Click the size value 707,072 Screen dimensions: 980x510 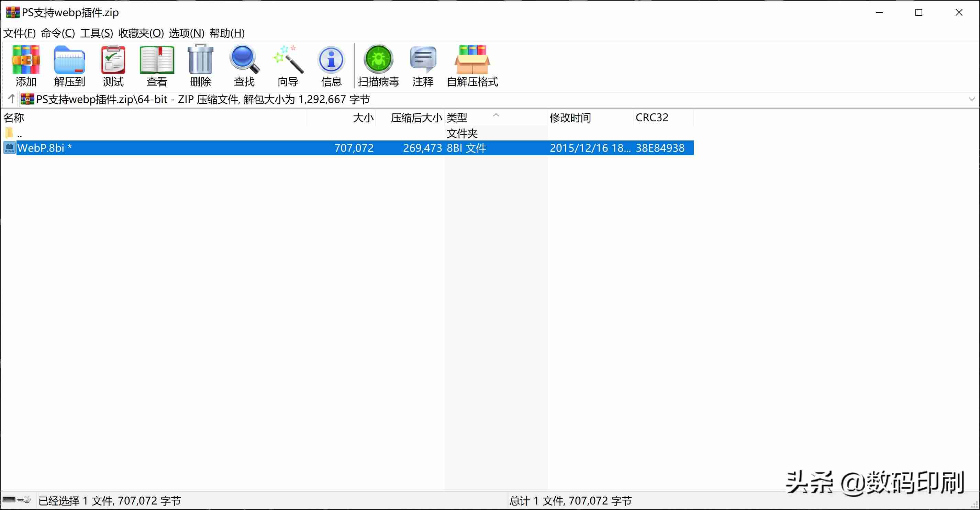(x=354, y=148)
